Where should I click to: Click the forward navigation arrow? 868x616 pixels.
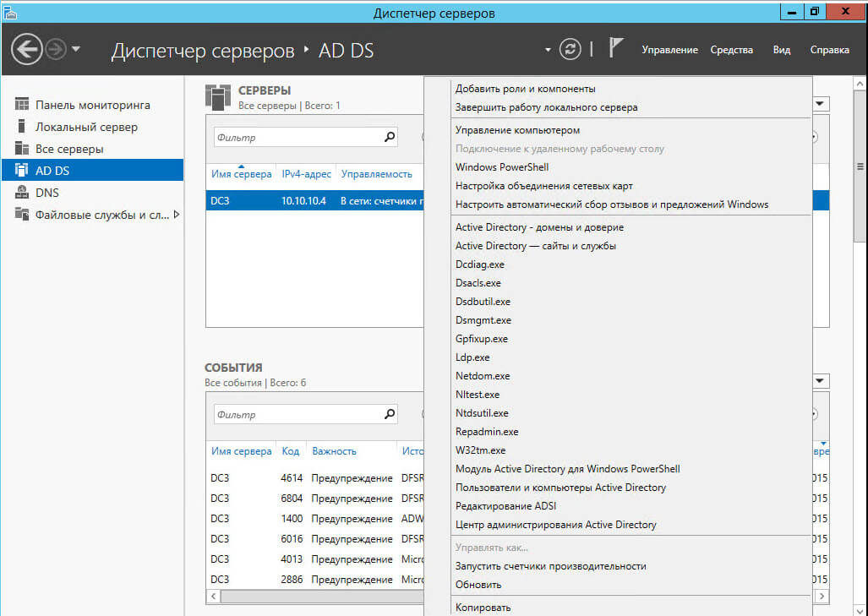click(56, 50)
